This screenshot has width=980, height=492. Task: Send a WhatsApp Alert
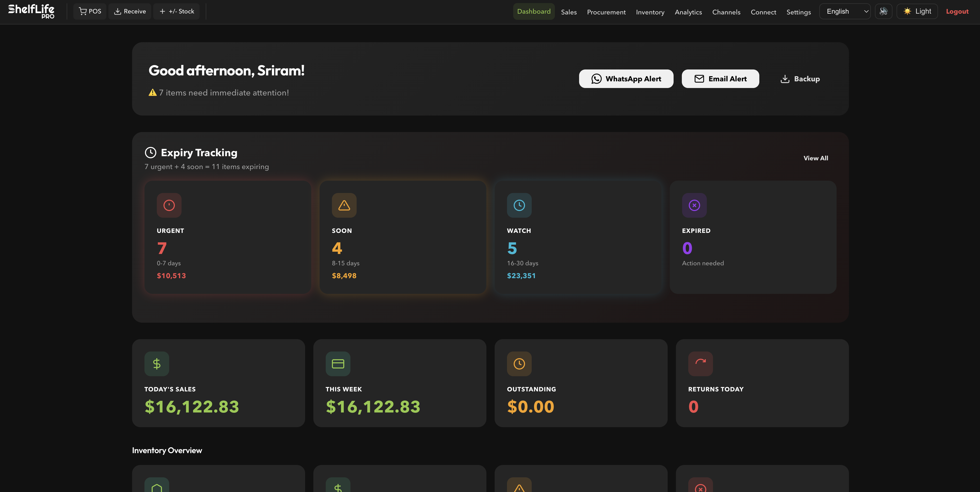click(626, 79)
